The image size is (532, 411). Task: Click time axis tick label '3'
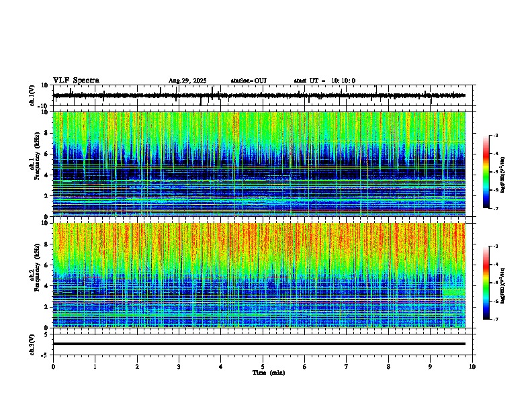click(x=179, y=367)
